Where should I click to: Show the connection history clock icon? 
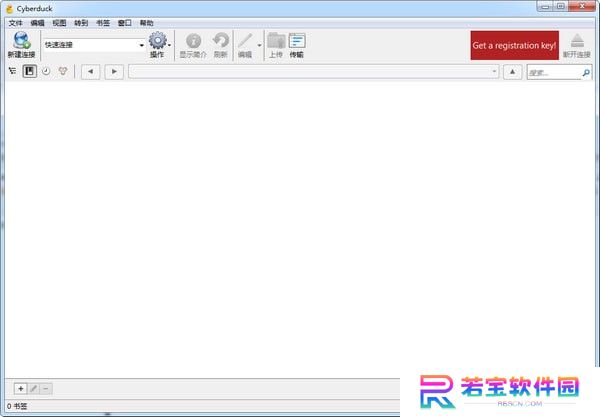click(46, 71)
